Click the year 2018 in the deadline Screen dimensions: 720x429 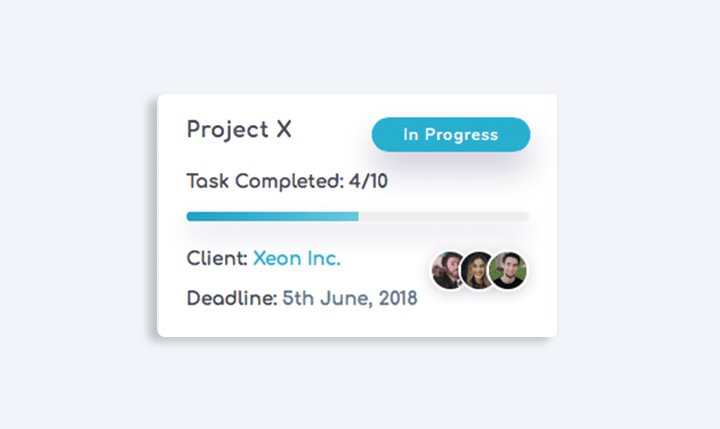click(x=397, y=298)
